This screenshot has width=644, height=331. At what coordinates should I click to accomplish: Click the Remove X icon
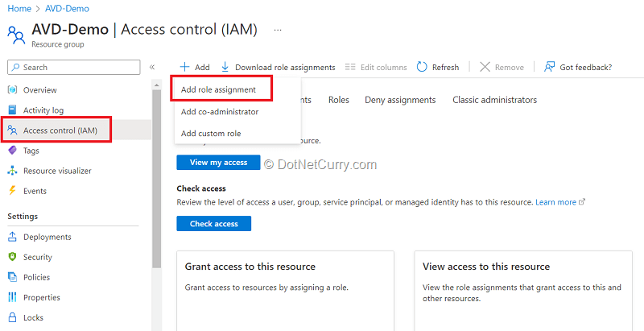coord(485,67)
